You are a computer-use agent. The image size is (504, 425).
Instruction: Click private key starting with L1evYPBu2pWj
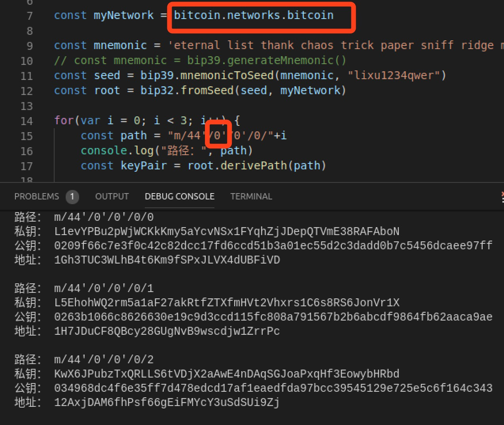[x=227, y=231]
